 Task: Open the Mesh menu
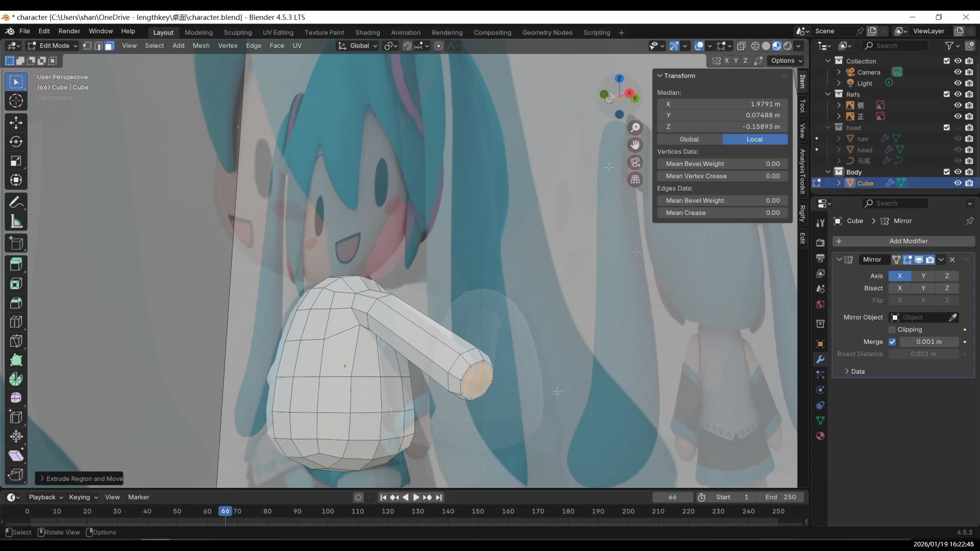[201, 45]
